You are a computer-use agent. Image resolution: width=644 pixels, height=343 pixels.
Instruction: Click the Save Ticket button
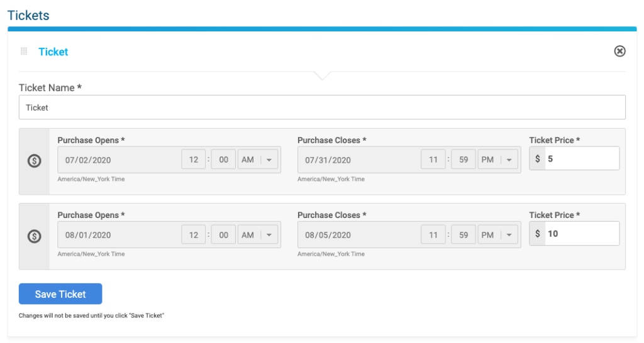(x=60, y=294)
